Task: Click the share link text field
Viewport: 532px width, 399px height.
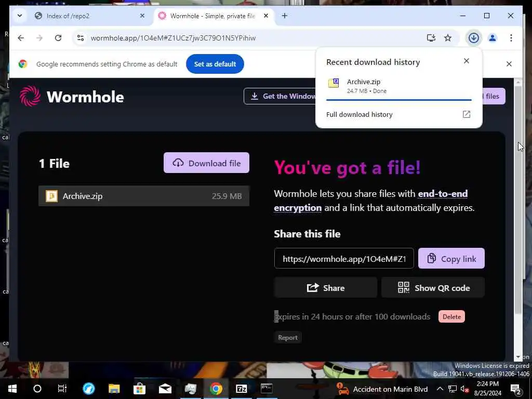Action: pyautogui.click(x=344, y=259)
